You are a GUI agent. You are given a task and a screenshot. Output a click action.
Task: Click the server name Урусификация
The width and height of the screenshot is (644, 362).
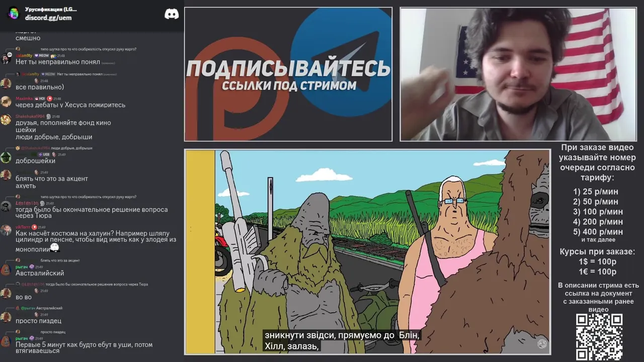coord(51,9)
